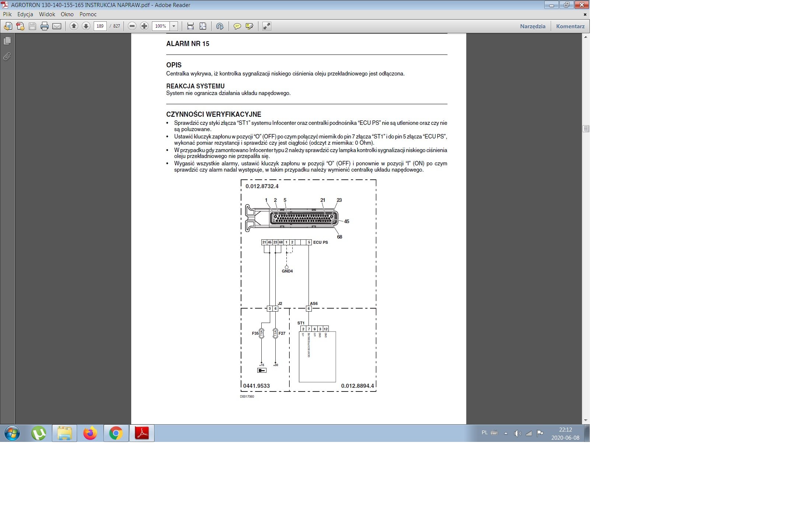
Task: Toggle fit one full page view
Action: click(x=203, y=26)
